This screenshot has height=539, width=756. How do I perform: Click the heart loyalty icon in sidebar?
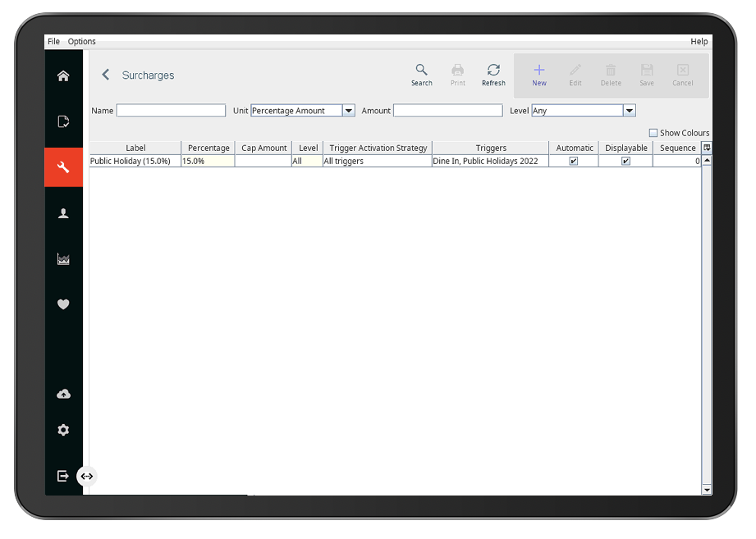pos(63,304)
